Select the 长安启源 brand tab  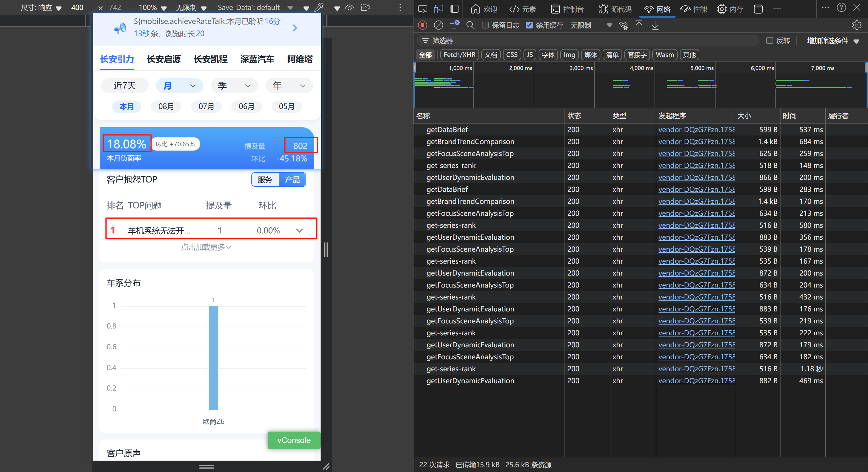pos(164,59)
